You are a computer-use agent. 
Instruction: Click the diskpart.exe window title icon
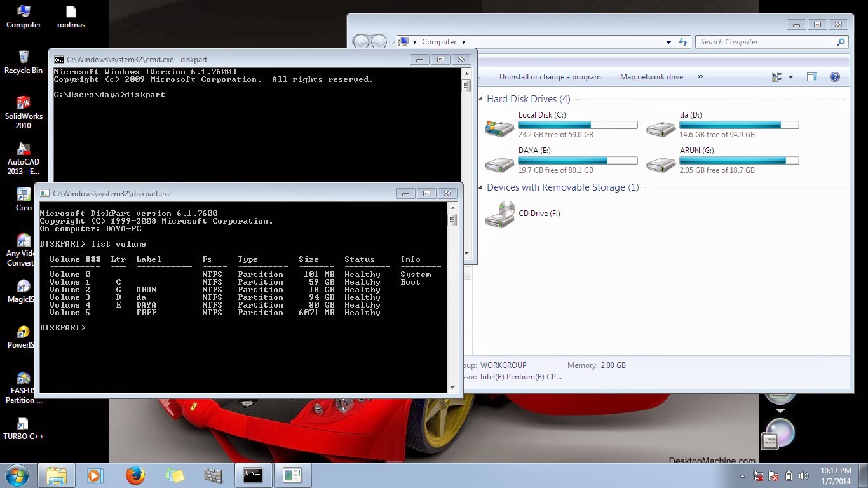(45, 194)
